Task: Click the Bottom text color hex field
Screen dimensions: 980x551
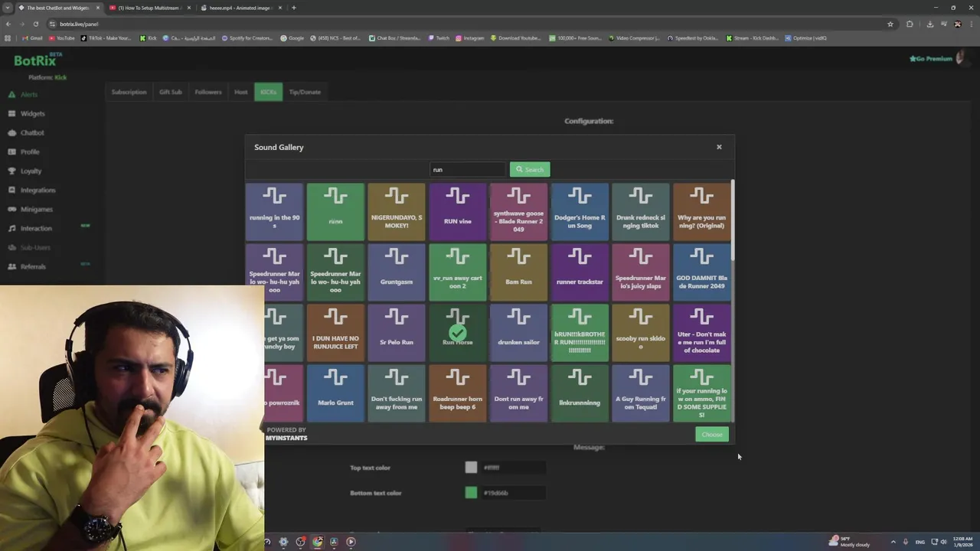Action: 512,493
